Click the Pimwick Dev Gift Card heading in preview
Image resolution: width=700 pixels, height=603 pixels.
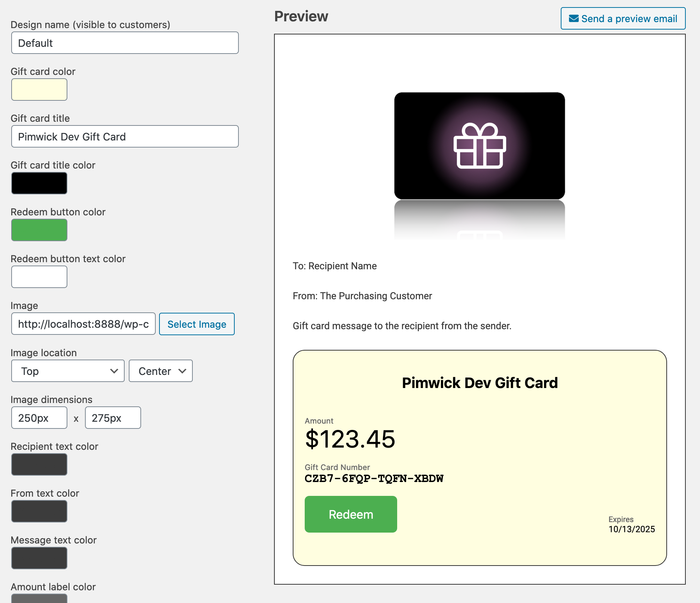click(480, 383)
